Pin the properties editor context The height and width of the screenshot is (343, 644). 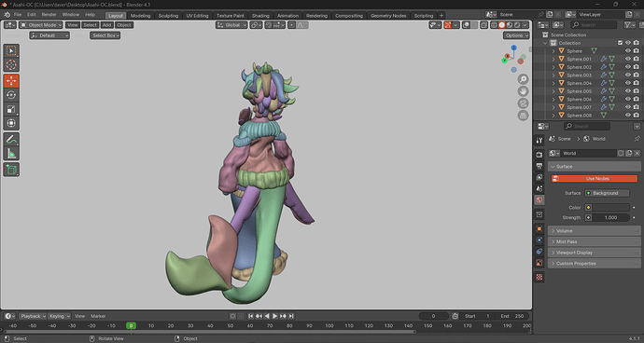point(637,139)
